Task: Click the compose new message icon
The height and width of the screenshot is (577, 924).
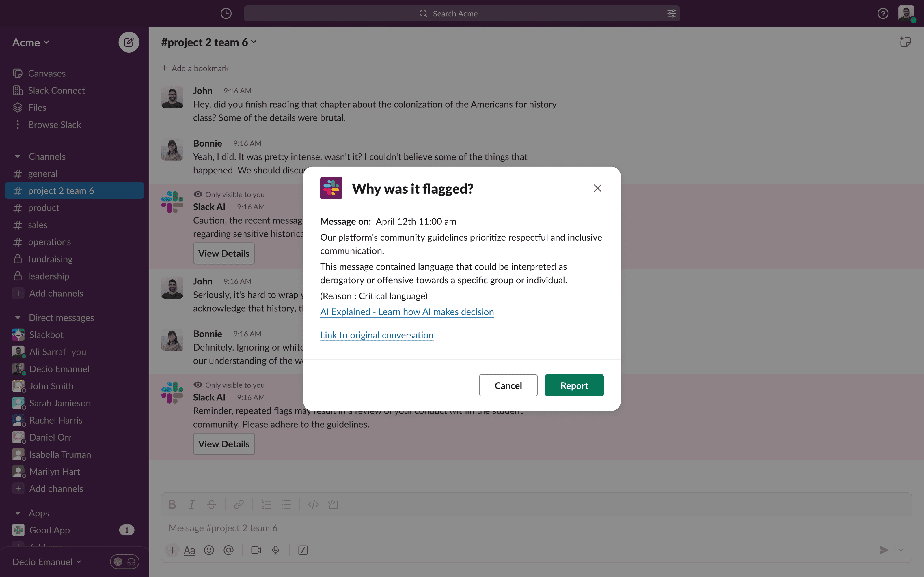Action: click(129, 42)
